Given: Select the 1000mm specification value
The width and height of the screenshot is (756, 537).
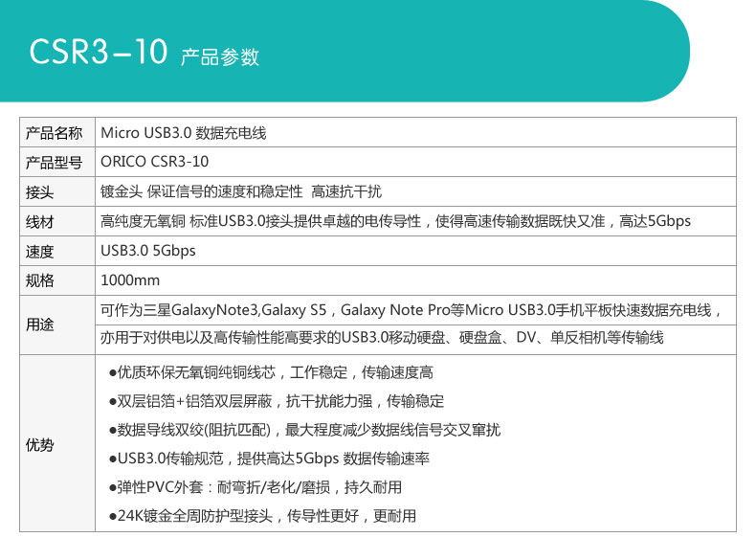Looking at the screenshot, I should pyautogui.click(x=130, y=280).
